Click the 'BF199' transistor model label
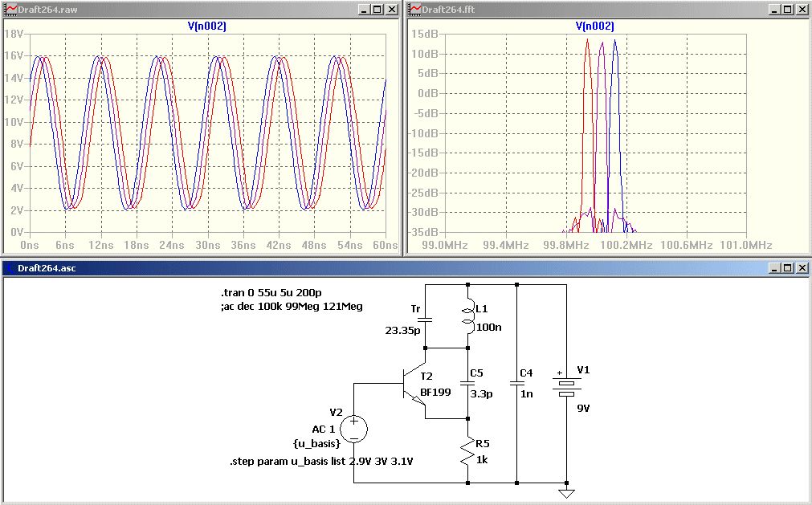 (x=435, y=393)
